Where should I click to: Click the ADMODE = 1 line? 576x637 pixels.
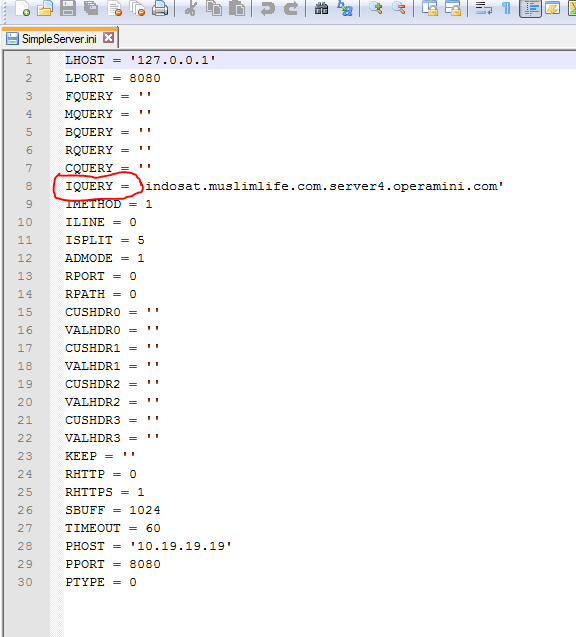105,258
